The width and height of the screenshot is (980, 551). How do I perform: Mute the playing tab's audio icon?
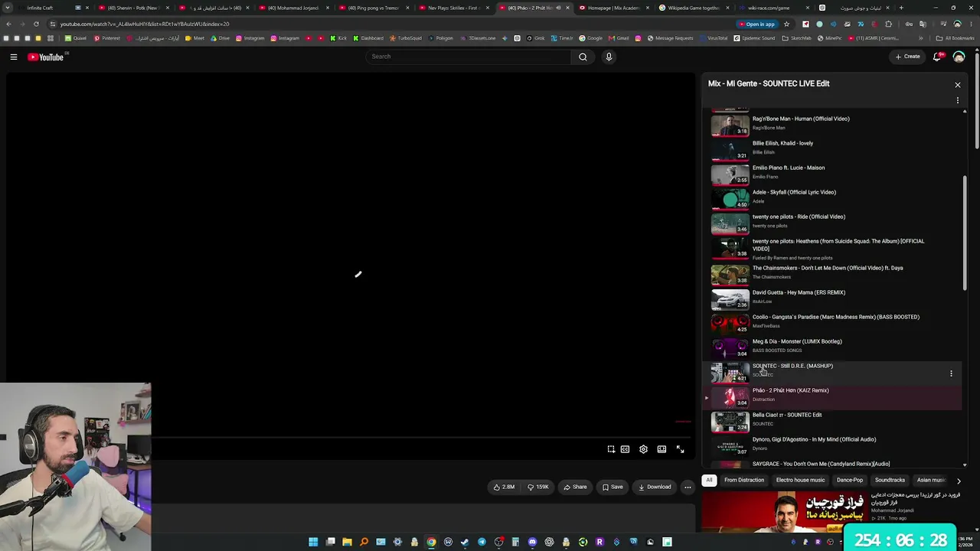point(559,8)
